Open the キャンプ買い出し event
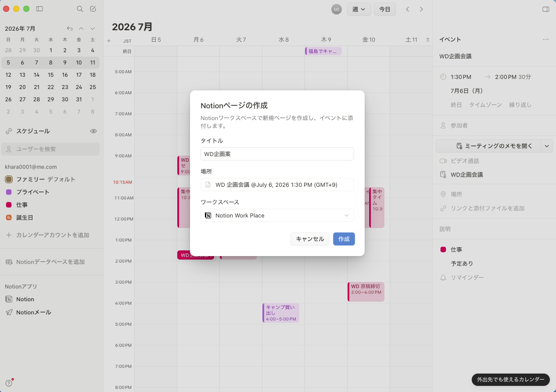The width and height of the screenshot is (556, 392). 281,313
